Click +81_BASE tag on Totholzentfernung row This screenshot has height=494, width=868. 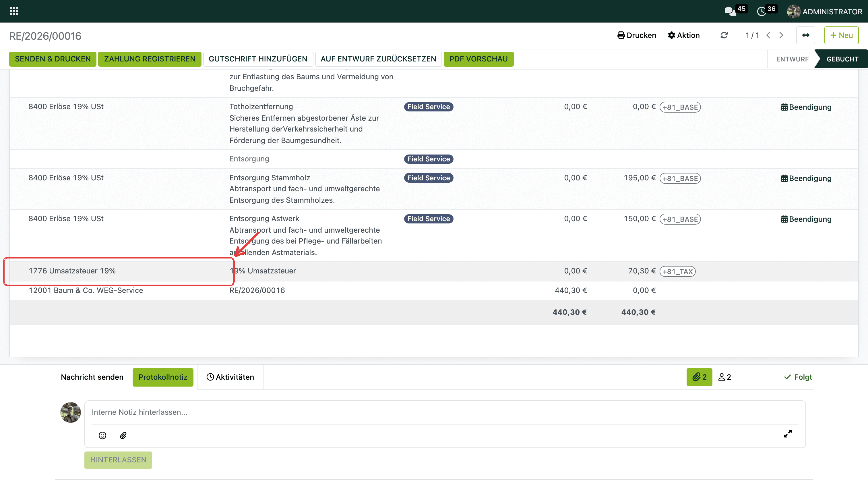coord(680,107)
